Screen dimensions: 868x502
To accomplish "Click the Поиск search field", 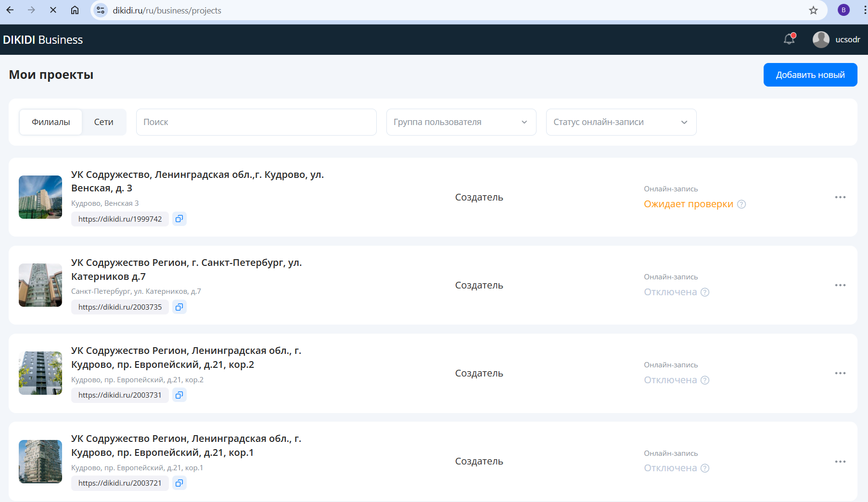I will click(x=256, y=122).
